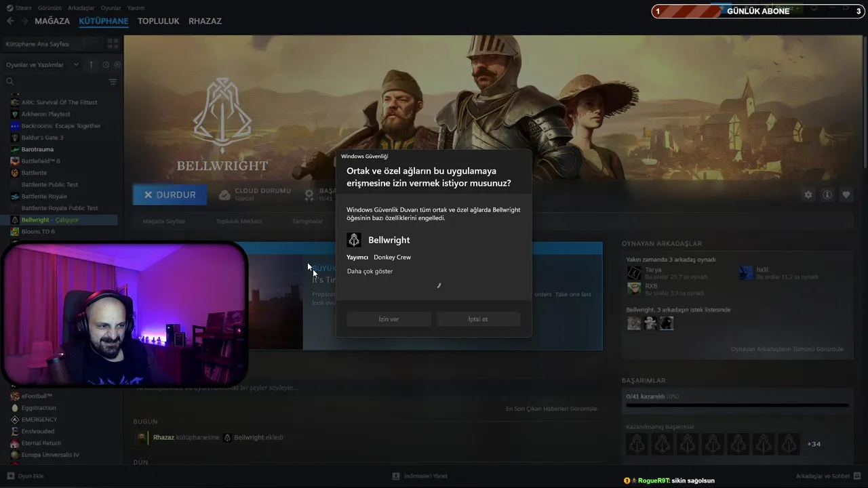The image size is (868, 488).
Task: Click the ready-to-play filter icon
Action: (117, 64)
